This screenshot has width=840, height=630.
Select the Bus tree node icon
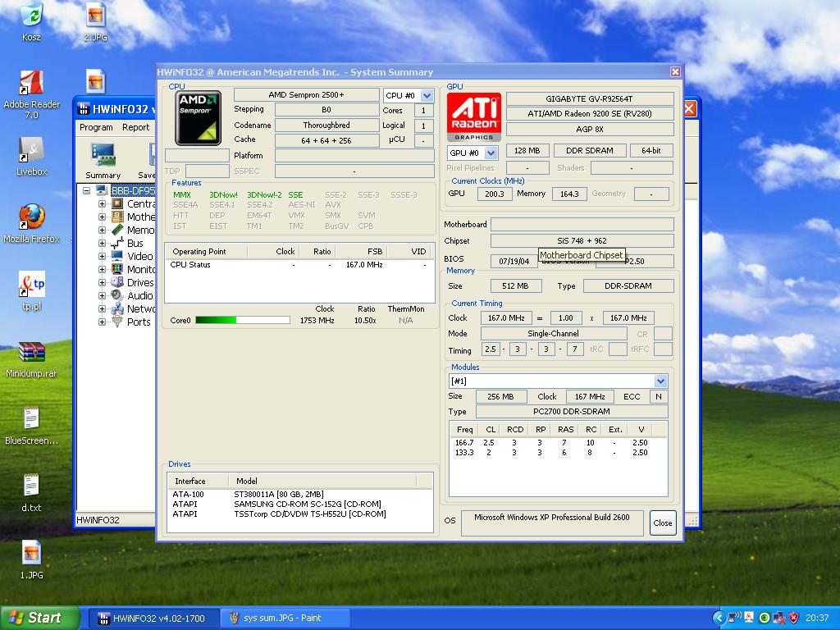116,243
